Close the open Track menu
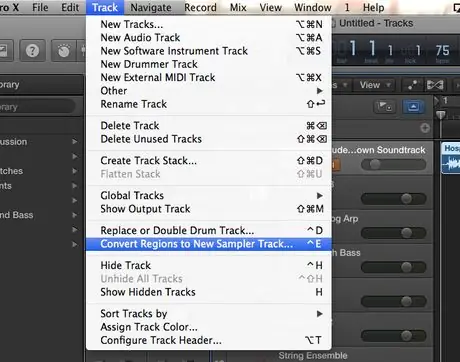This screenshot has width=460, height=362. click(105, 7)
